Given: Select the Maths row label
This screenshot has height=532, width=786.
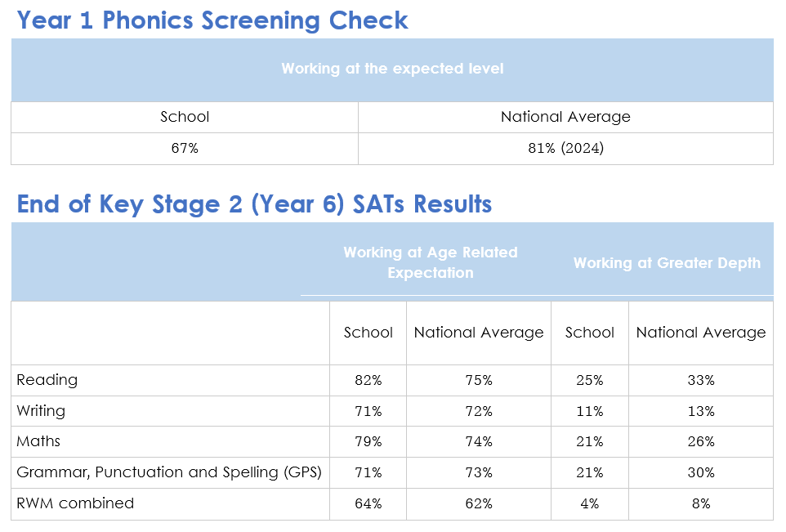Looking at the screenshot, I should pos(38,441).
